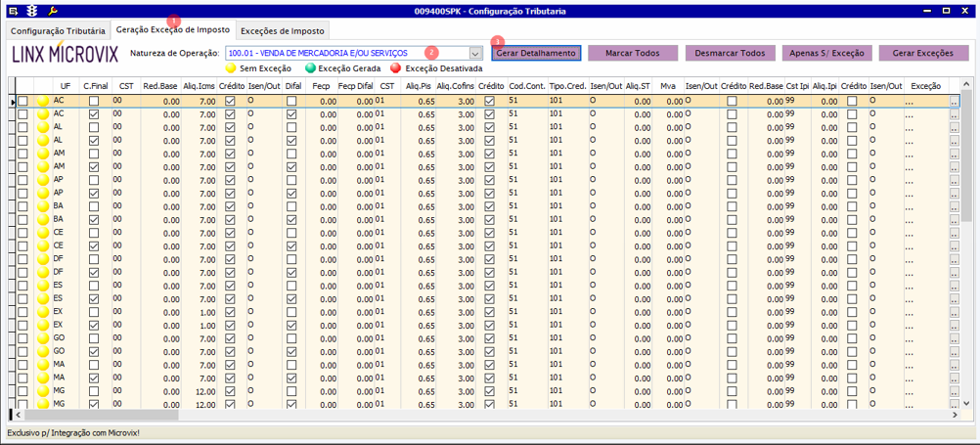The image size is (980, 445).
Task: Click the Aliq.Icms column header
Action: 199,86
